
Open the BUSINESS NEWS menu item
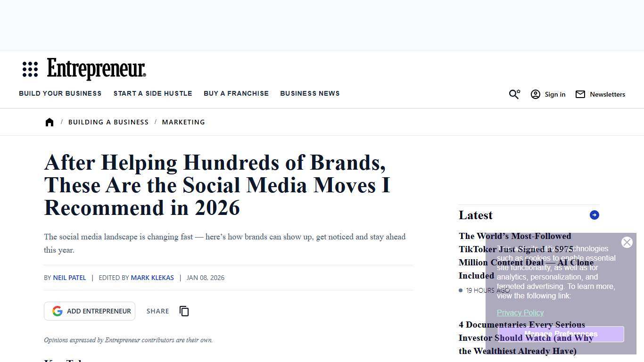[310, 93]
